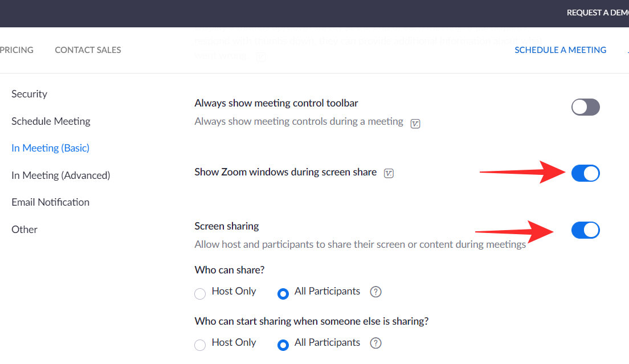The image size is (629, 364).
Task: Open the Security settings section
Action: point(29,94)
